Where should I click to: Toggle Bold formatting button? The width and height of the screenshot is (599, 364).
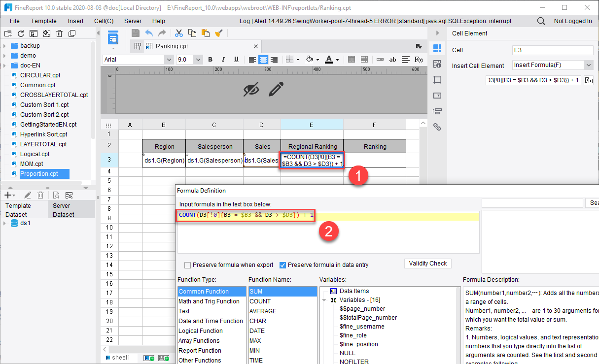(211, 60)
